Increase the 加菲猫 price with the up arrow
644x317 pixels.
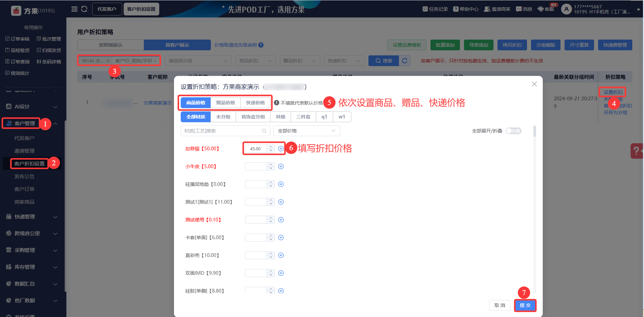pos(271,147)
